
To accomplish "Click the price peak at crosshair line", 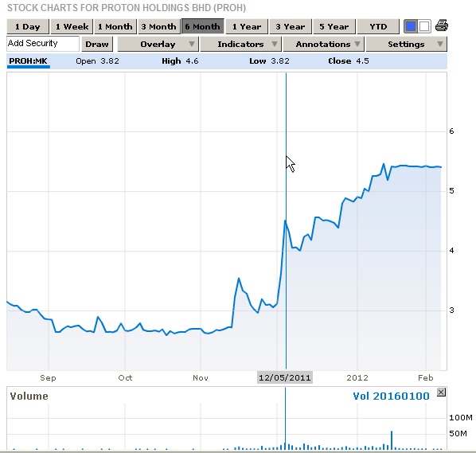I will (285, 221).
